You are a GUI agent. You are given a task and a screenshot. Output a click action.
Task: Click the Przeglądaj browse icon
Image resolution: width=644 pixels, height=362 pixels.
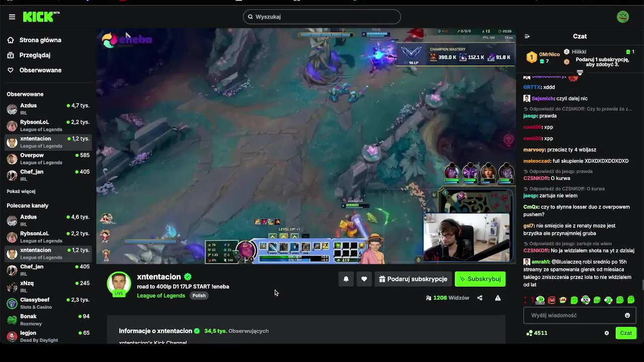click(x=11, y=55)
